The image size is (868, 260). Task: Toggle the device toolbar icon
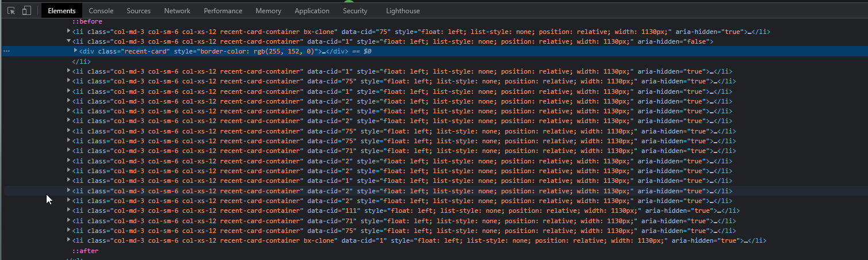click(26, 11)
